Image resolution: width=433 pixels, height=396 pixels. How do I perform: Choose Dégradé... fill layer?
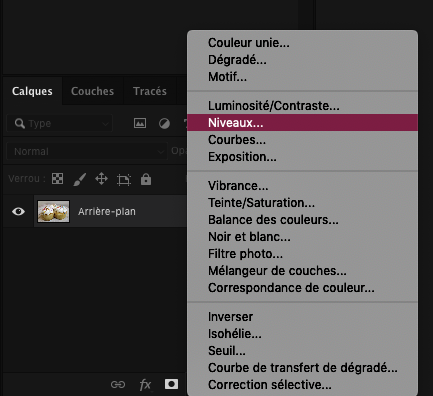302,60
